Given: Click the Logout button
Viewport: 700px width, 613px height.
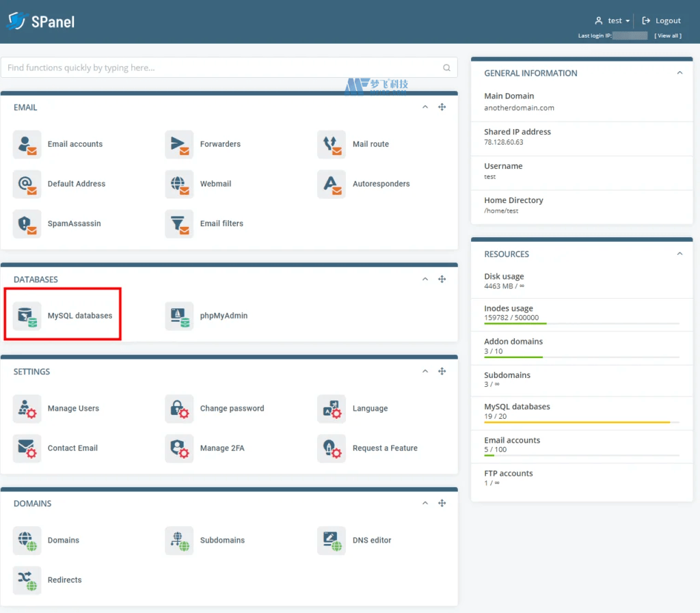Looking at the screenshot, I should [661, 21].
